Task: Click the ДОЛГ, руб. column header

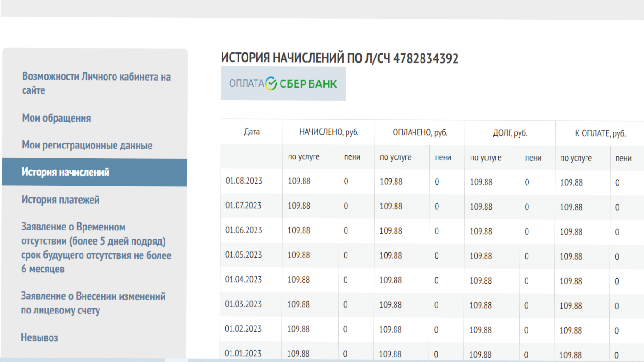Action: point(510,133)
